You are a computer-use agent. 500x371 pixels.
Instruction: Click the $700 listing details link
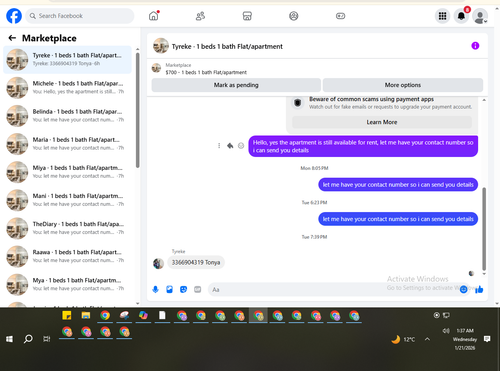pos(206,72)
